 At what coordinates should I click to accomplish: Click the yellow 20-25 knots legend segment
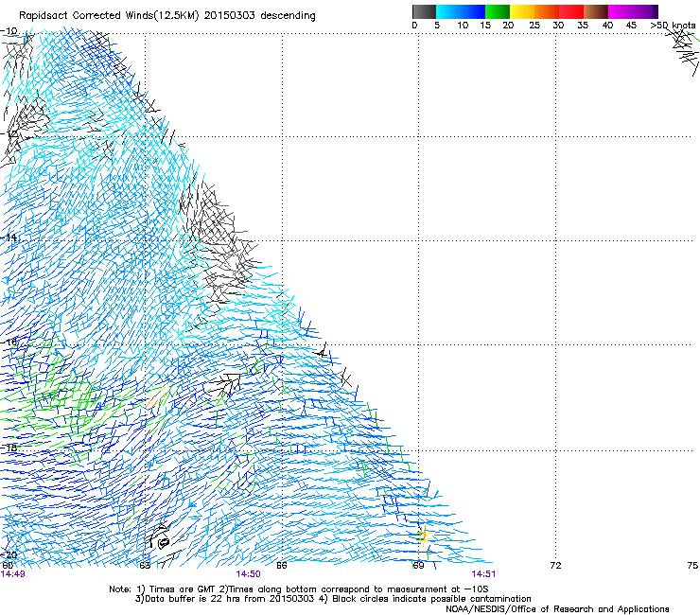[522, 11]
